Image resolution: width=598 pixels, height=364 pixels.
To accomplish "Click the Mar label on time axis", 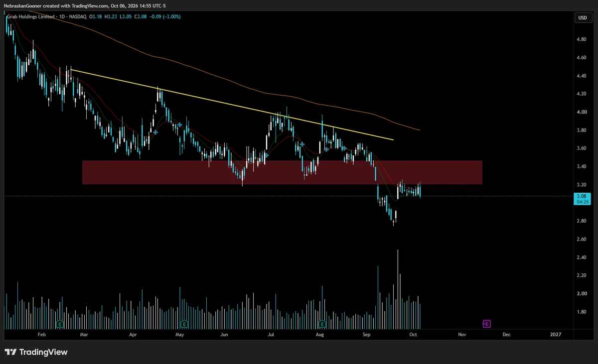I will pos(83,335).
